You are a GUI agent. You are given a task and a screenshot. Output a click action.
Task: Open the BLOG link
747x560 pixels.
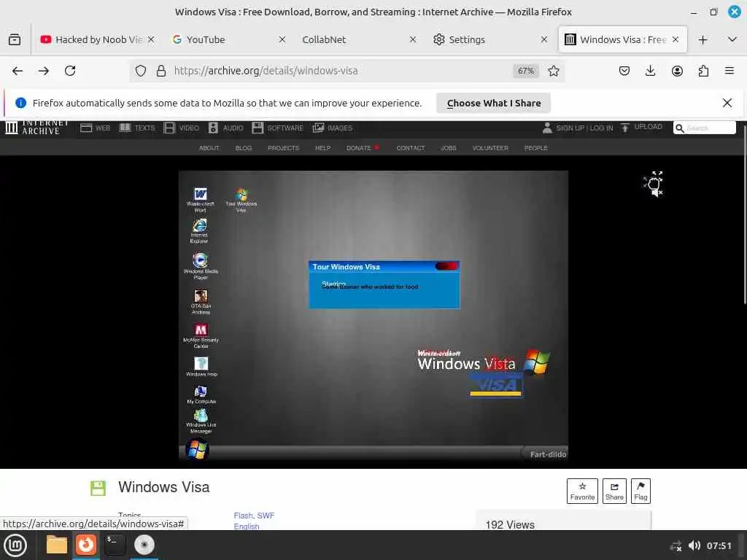[244, 148]
